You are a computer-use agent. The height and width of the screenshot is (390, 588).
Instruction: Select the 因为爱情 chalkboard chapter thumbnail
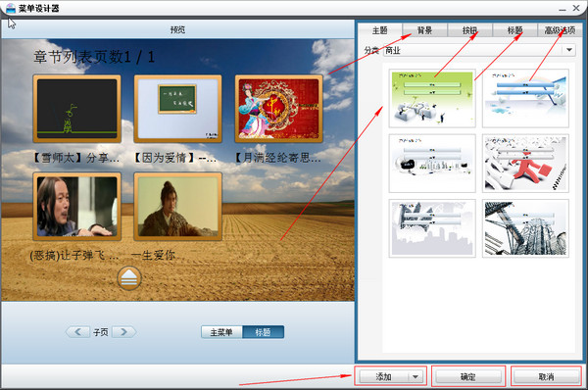tap(177, 109)
